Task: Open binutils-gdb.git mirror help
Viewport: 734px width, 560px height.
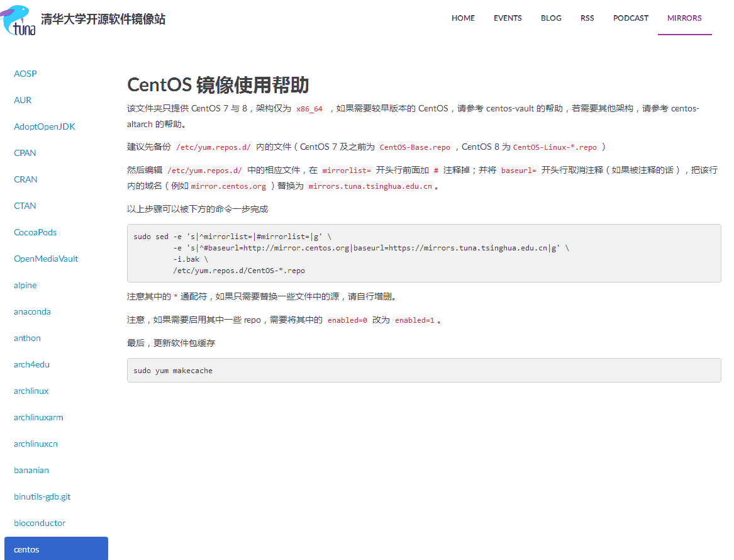Action: tap(42, 497)
